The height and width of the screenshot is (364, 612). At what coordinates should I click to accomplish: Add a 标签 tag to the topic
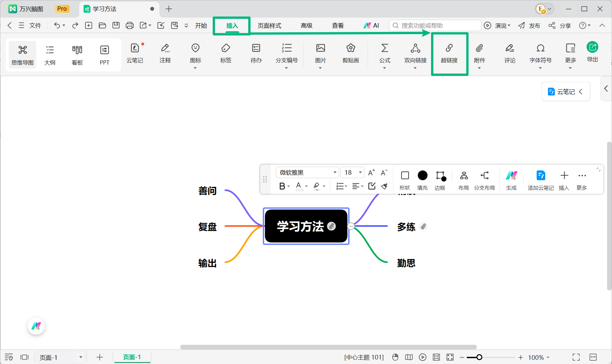226,54
